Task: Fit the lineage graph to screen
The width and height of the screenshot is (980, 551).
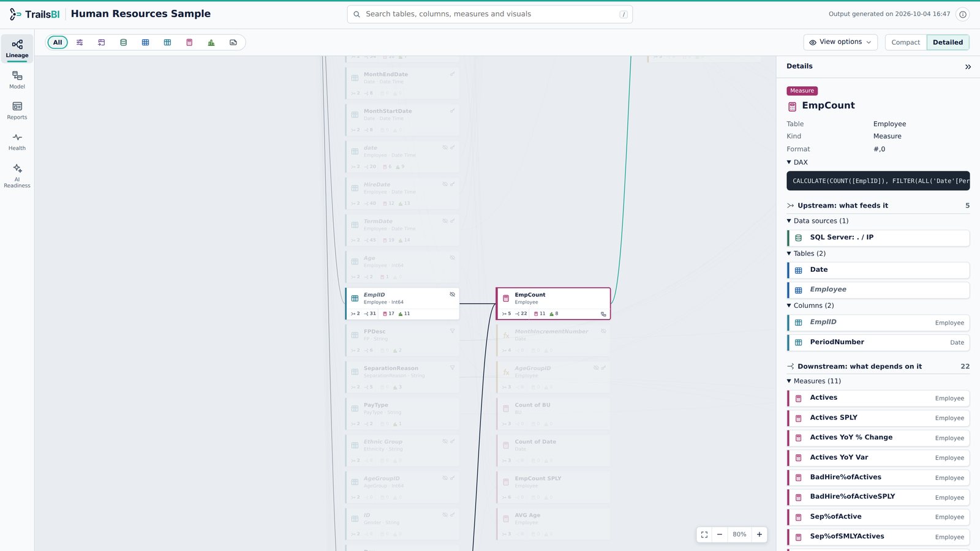Action: coord(704,534)
